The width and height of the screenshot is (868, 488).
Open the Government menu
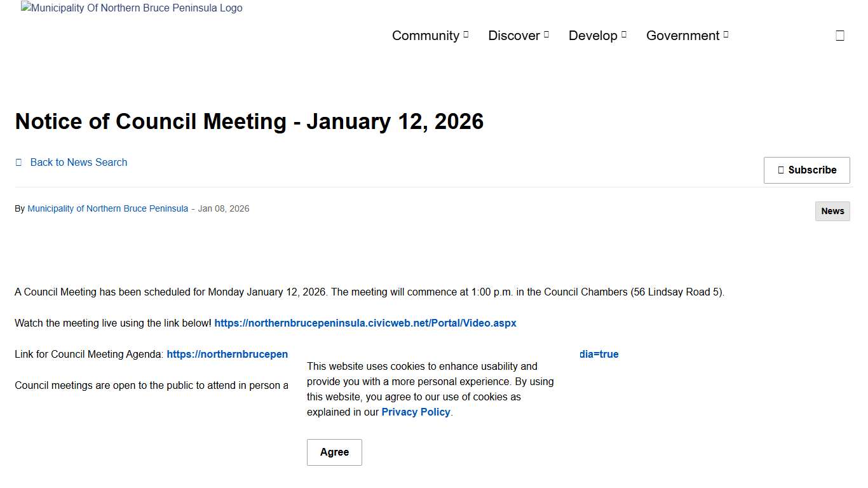pyautogui.click(x=682, y=36)
